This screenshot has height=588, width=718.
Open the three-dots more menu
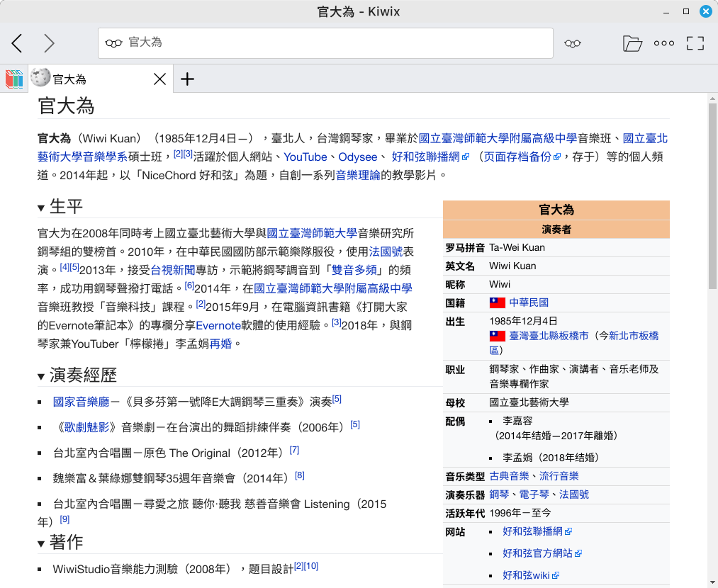click(664, 43)
